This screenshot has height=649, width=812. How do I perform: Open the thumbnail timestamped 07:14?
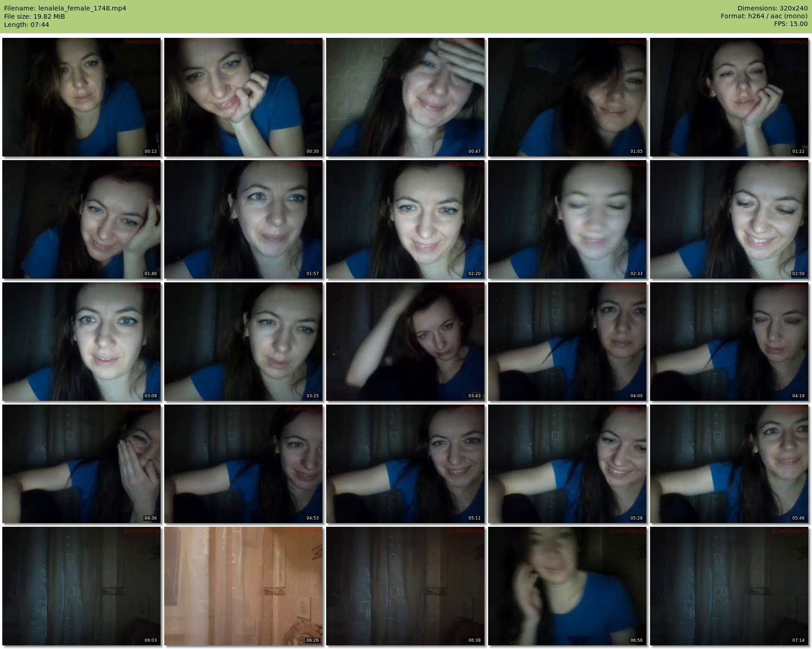(729, 586)
